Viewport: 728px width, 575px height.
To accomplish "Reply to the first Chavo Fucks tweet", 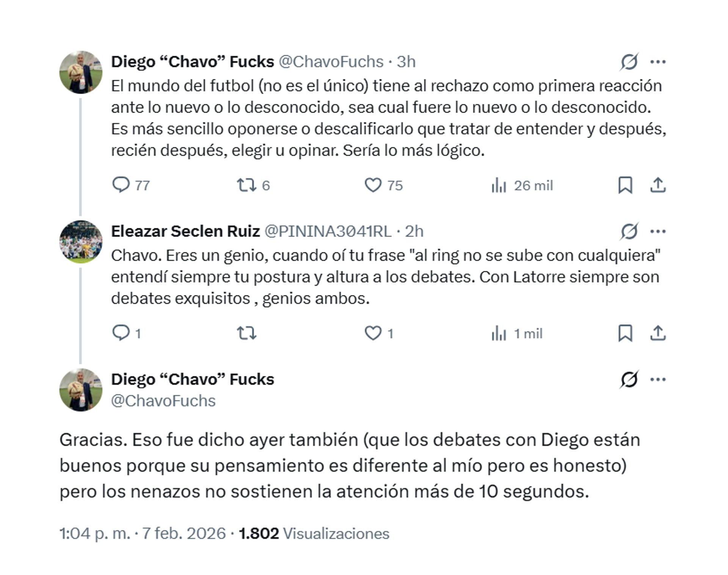I will [121, 185].
